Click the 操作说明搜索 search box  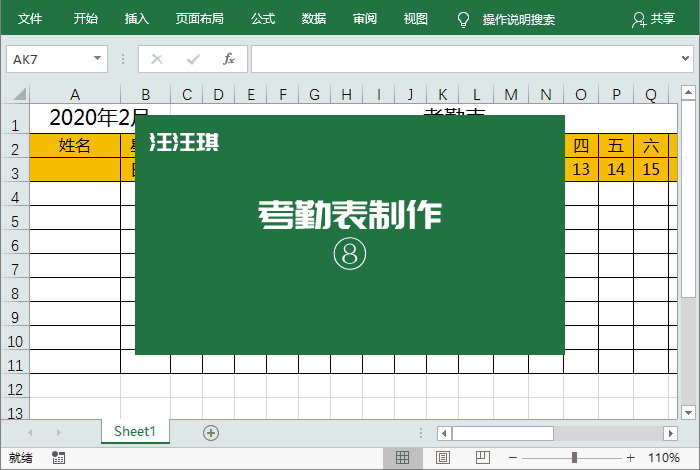pyautogui.click(x=518, y=20)
